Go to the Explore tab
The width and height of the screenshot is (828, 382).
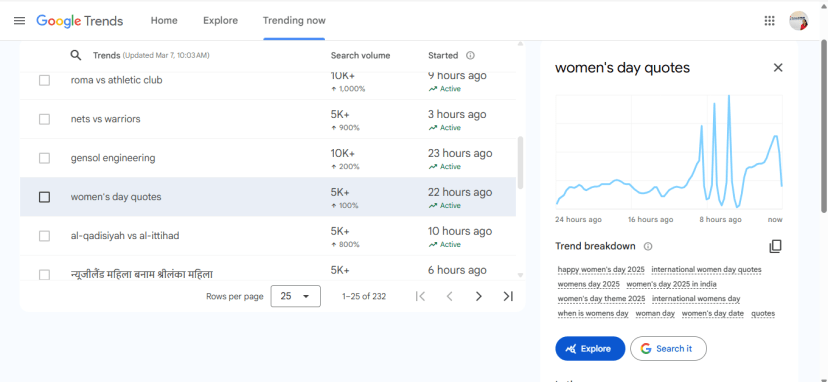coord(220,21)
